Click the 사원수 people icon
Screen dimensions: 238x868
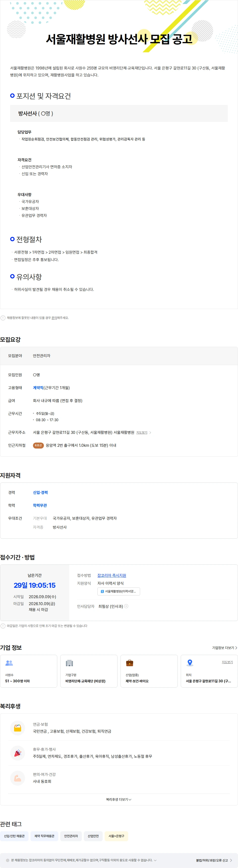tap(9, 663)
